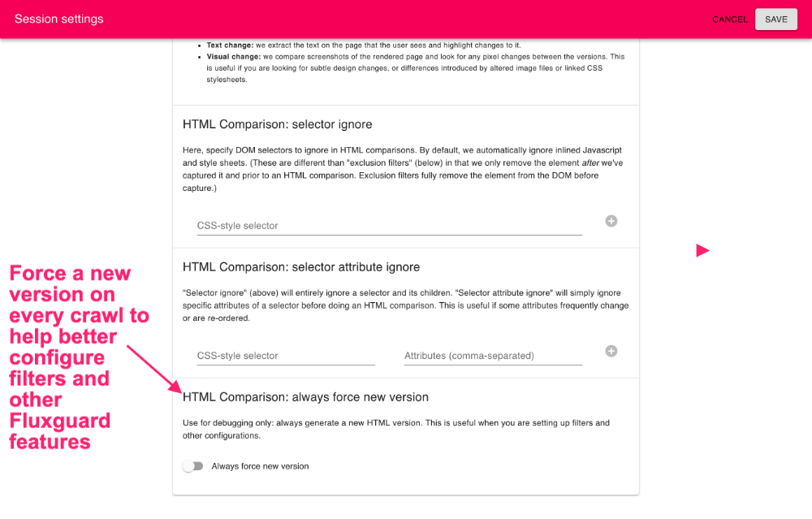Click the 'Visual change:' bullet point
The image size is (812, 519).
pyautogui.click(x=415, y=68)
